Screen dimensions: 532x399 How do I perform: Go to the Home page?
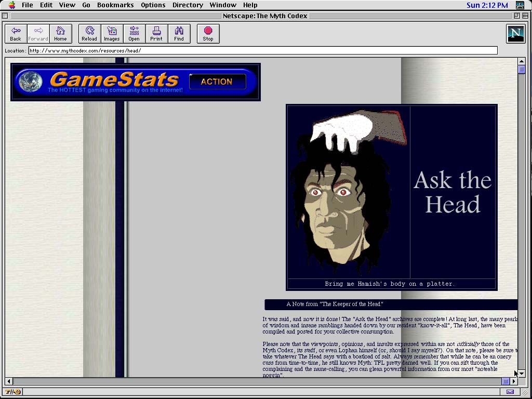(60, 34)
